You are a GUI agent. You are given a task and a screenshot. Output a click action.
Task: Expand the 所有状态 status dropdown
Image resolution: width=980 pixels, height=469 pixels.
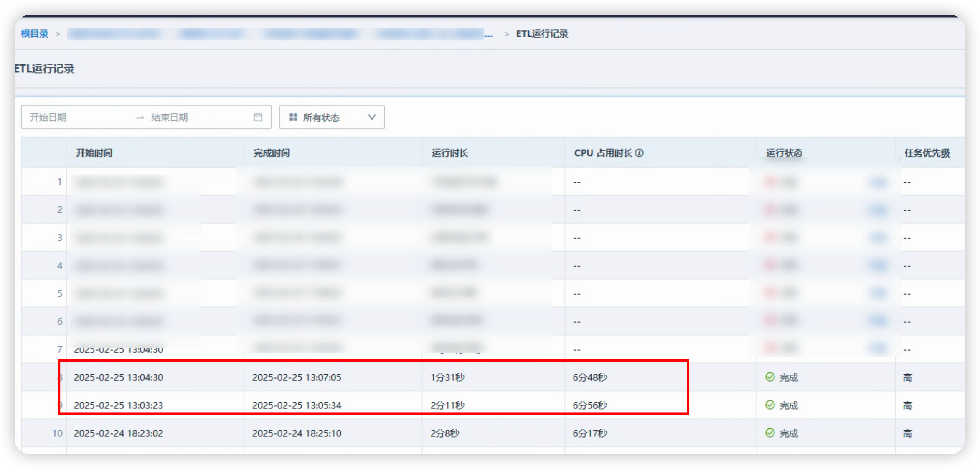332,117
